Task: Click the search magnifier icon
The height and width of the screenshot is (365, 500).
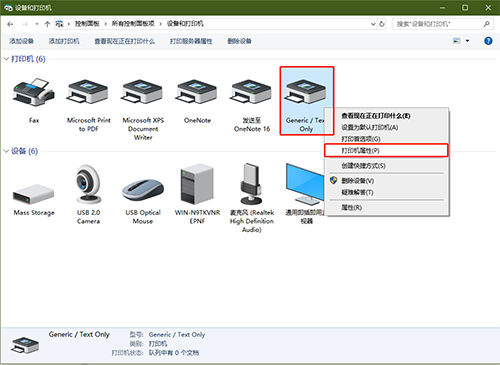Action: [x=487, y=24]
